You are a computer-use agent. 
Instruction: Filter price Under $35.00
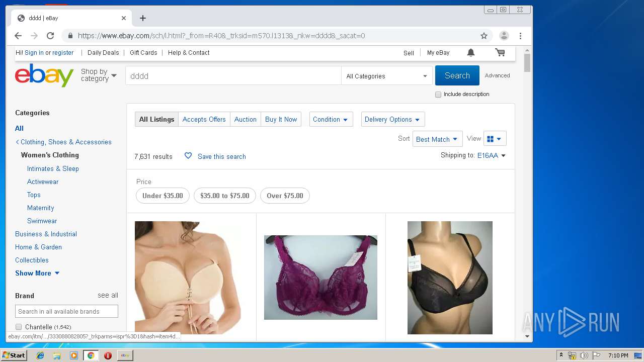click(163, 196)
